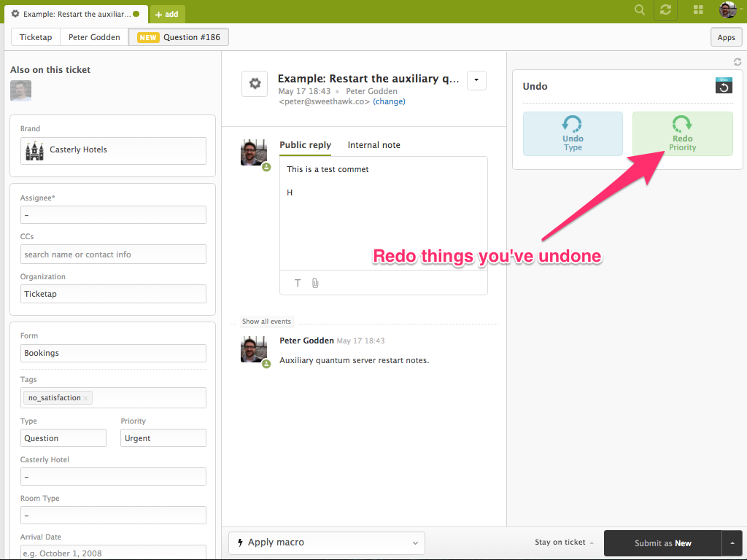This screenshot has height=560, width=747.
Task: Click the attachment paperclip icon
Action: [x=315, y=283]
